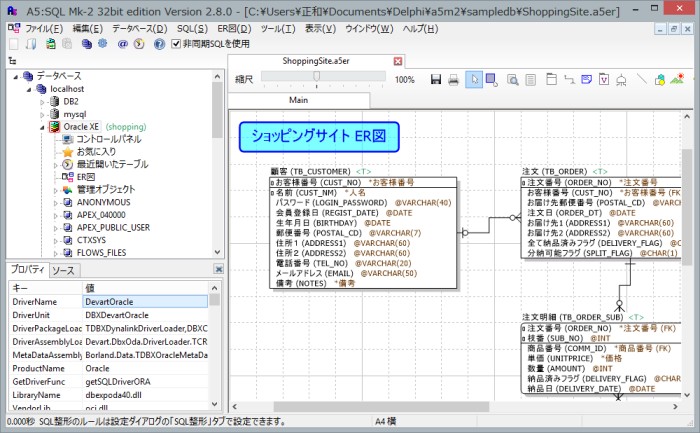
Task: Click the colorful database registration toolbar icon
Action: click(50, 44)
